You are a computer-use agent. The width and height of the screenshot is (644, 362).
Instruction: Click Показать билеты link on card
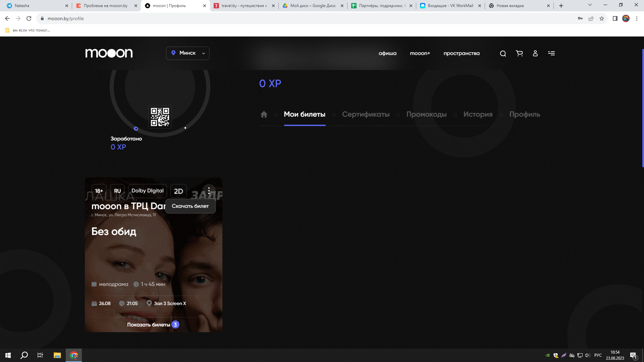[149, 324]
